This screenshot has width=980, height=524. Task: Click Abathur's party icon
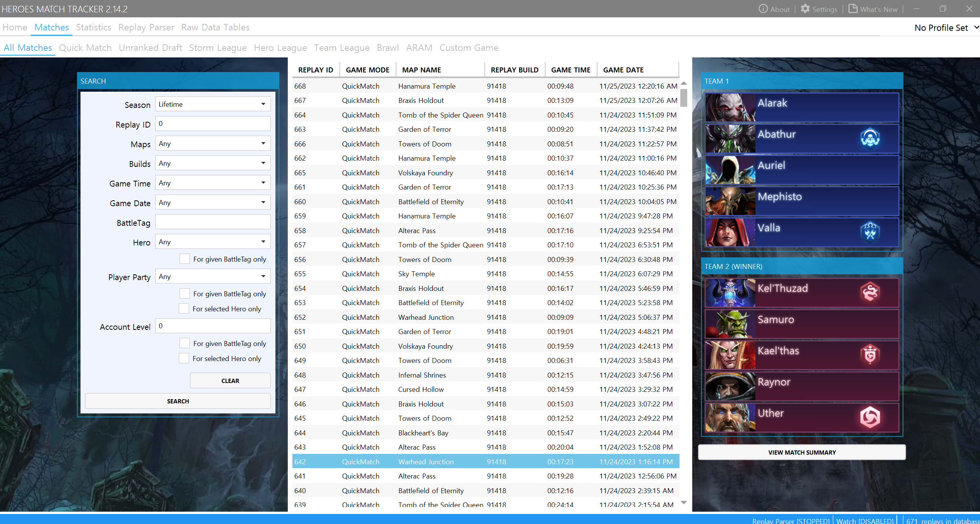click(870, 138)
